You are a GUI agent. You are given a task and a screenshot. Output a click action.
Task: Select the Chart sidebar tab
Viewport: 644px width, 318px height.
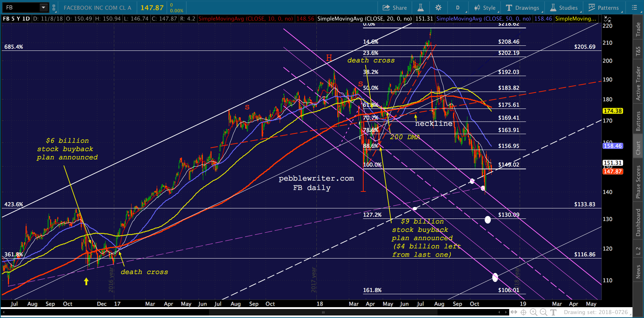(x=638, y=148)
